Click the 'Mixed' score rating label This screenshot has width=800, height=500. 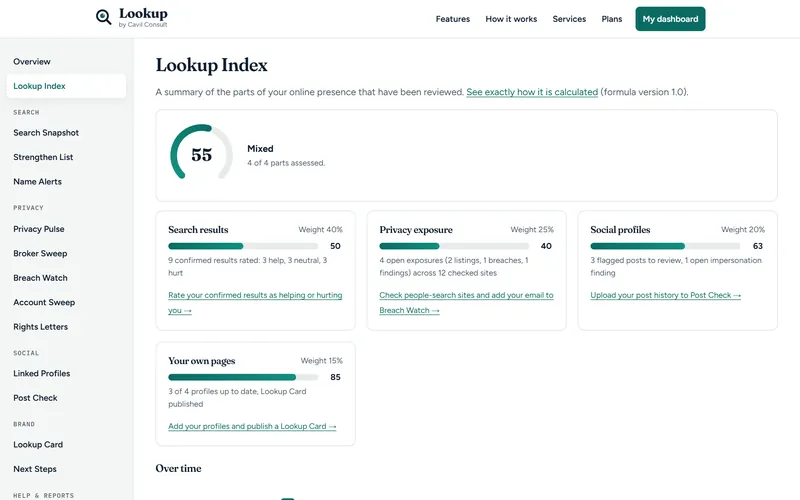point(260,149)
